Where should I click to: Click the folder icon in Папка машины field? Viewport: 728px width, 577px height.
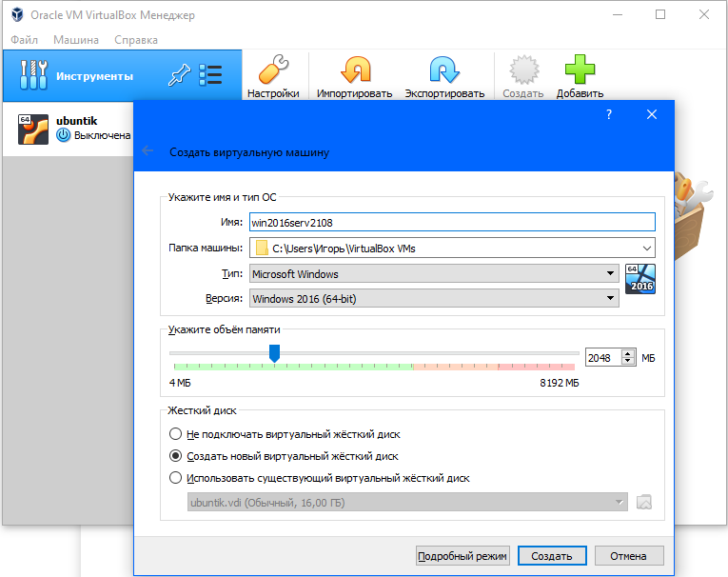point(262,249)
